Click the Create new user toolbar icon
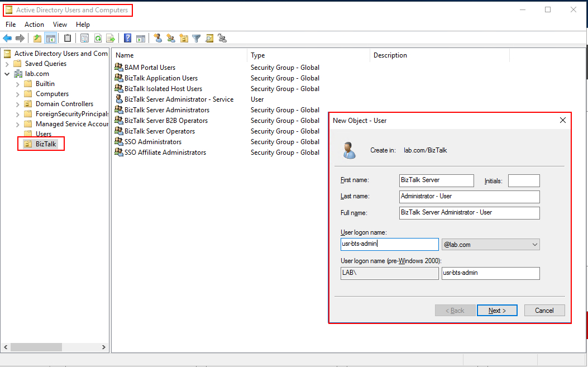588x367 pixels. (x=158, y=39)
